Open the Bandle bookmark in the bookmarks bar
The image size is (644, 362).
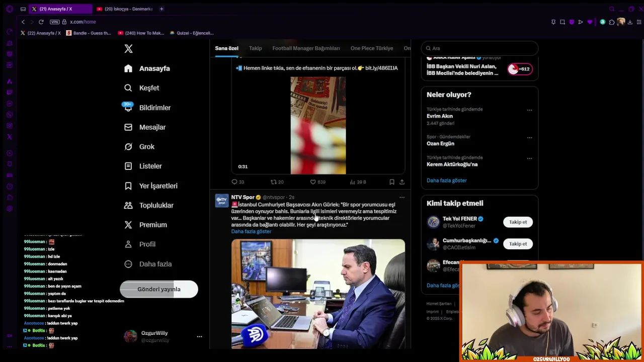[x=89, y=33]
